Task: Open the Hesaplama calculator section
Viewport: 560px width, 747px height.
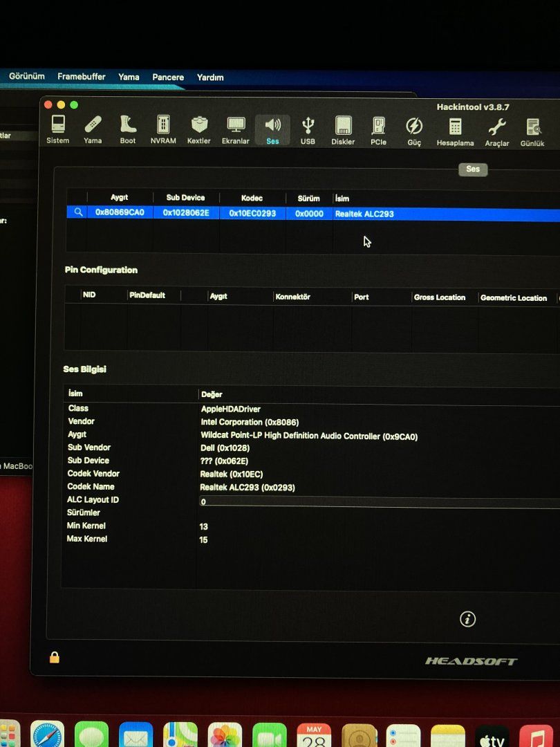Action: pos(455,132)
